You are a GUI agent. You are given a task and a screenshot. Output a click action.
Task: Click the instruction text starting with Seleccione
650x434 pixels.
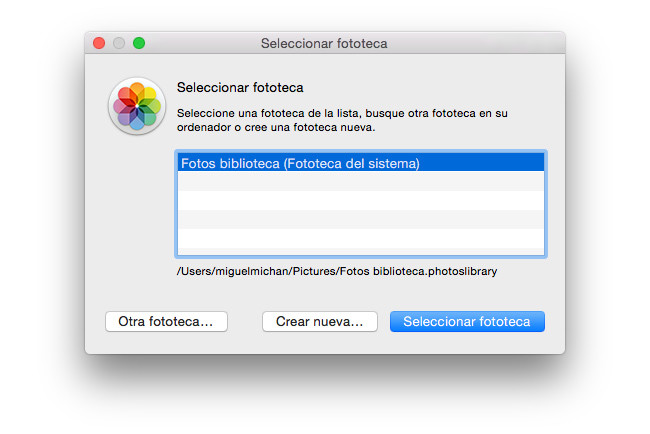[x=342, y=113]
